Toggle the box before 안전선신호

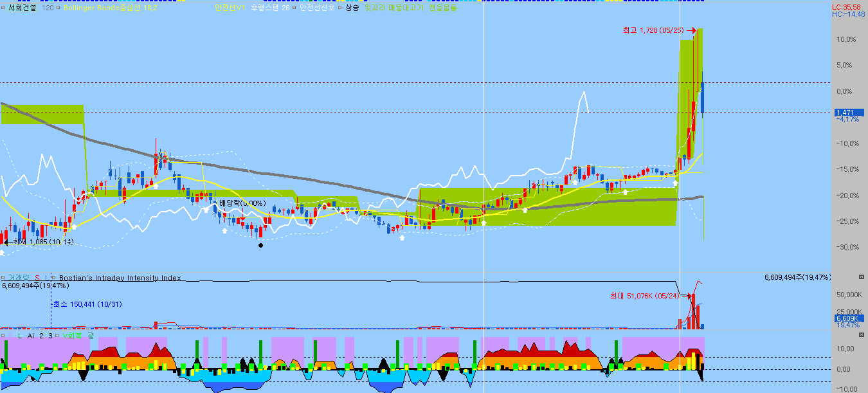coord(294,8)
